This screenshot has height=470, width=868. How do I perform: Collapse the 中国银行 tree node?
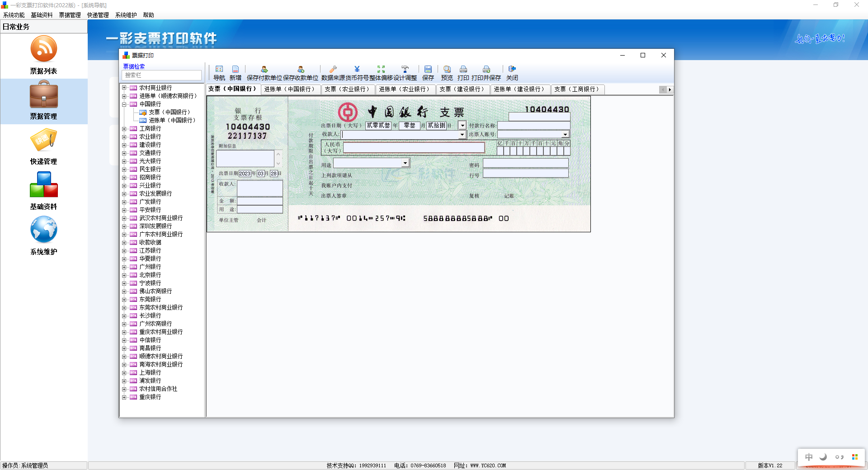(x=124, y=104)
